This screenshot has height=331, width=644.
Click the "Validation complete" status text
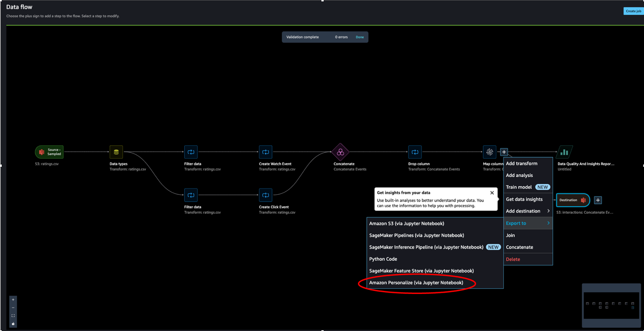303,37
